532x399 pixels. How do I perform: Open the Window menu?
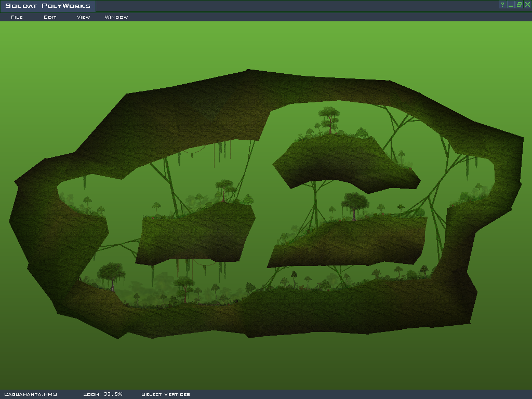click(116, 17)
